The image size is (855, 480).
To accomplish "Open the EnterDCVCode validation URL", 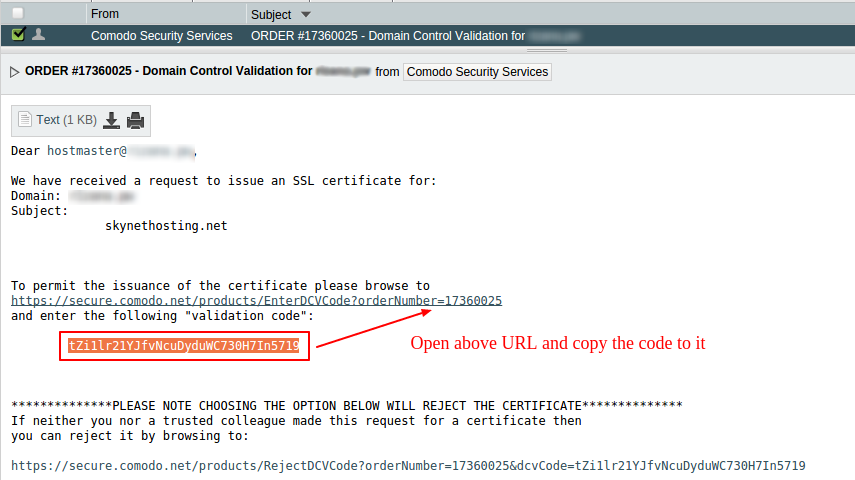I will [256, 301].
